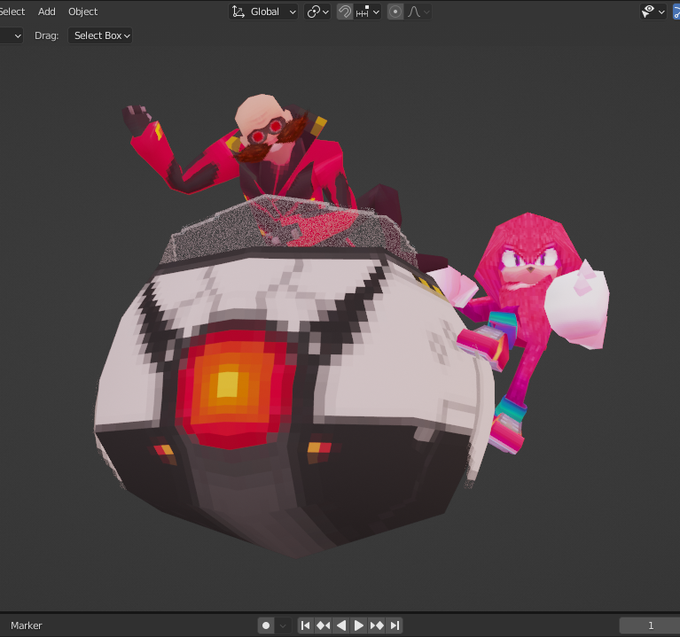The width and height of the screenshot is (680, 637).
Task: Open the Select menu in header
Action: click(12, 12)
